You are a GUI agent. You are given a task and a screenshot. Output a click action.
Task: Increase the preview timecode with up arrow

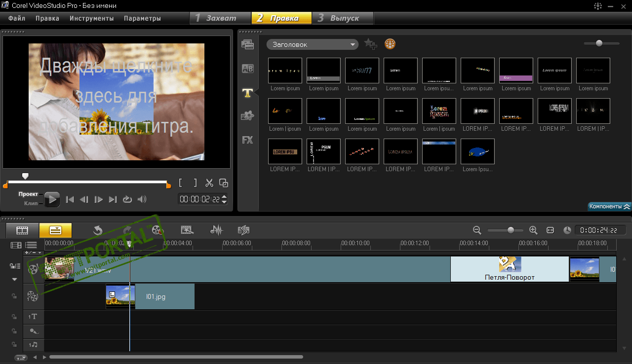(225, 197)
